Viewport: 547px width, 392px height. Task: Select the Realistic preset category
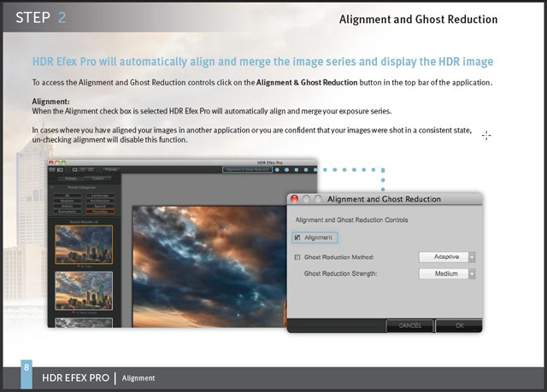(x=68, y=201)
